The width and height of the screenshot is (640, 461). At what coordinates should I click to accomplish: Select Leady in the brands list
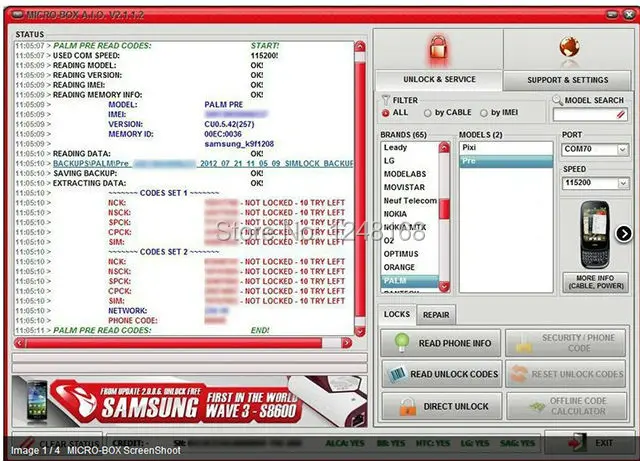[410, 147]
